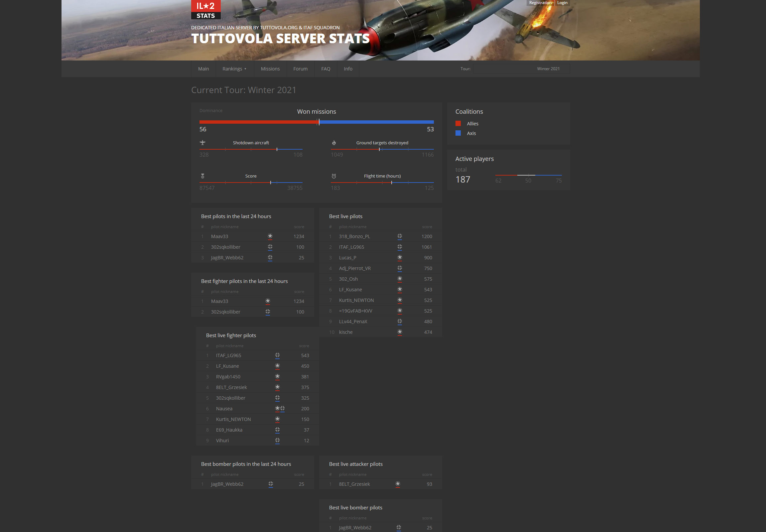Open ITAF_LG965 profile in best live pilots
The width and height of the screenshot is (766, 532).
351,247
